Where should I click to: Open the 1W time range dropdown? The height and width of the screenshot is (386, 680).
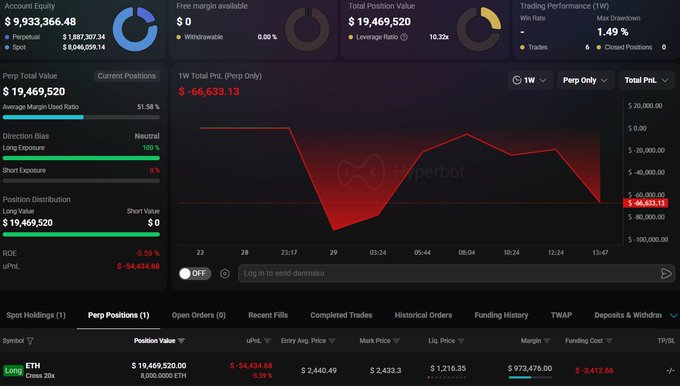click(530, 80)
